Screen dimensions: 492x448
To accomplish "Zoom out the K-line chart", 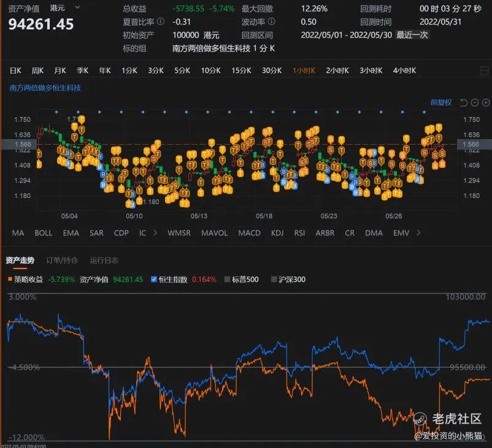I will (475, 102).
